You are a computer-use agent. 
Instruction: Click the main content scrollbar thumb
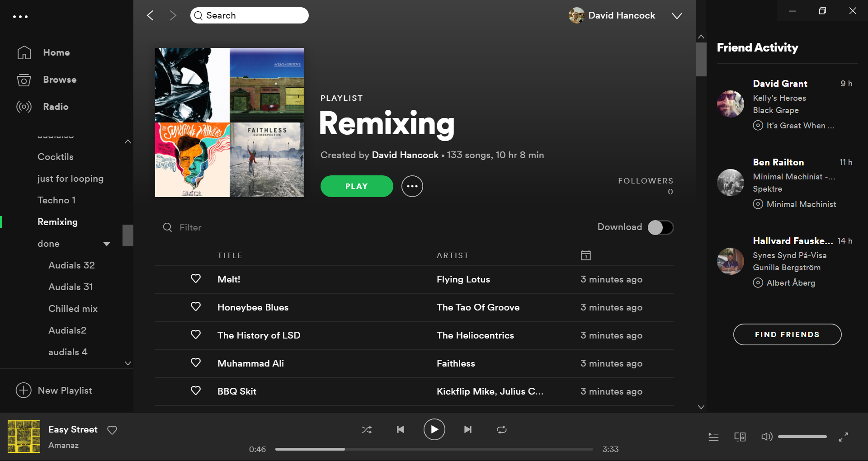(x=701, y=60)
